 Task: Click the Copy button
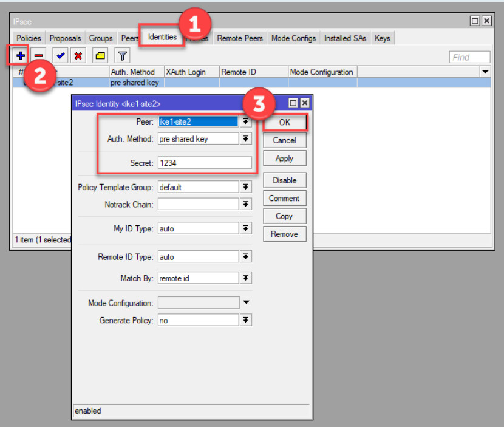285,216
